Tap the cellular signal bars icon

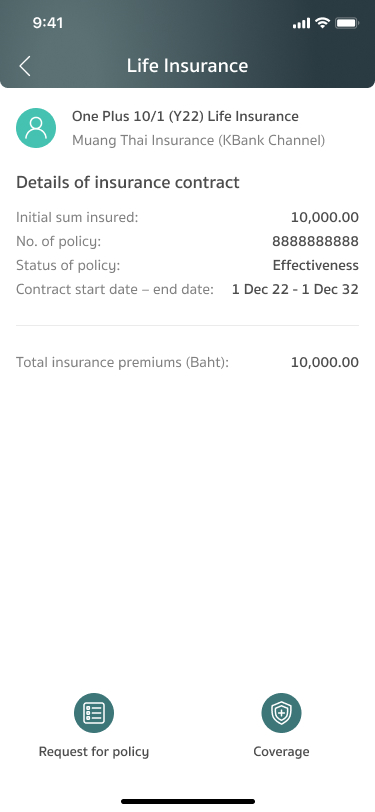coord(301,23)
